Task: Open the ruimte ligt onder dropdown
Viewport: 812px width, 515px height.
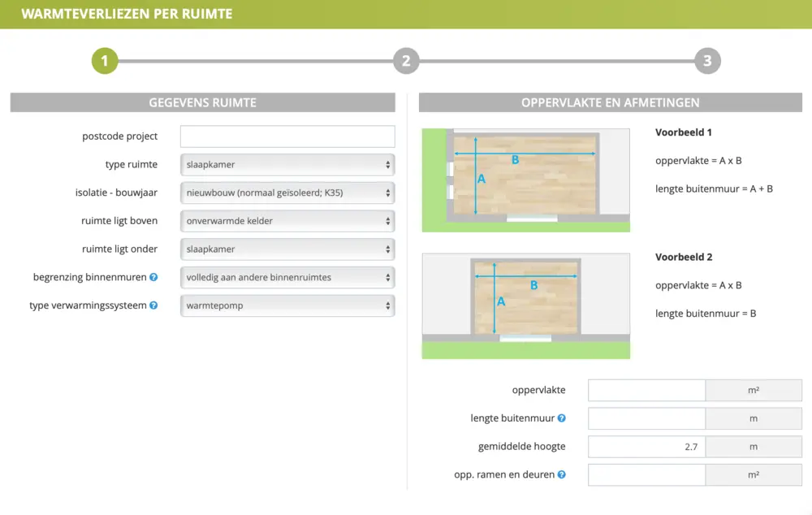Action: [287, 249]
